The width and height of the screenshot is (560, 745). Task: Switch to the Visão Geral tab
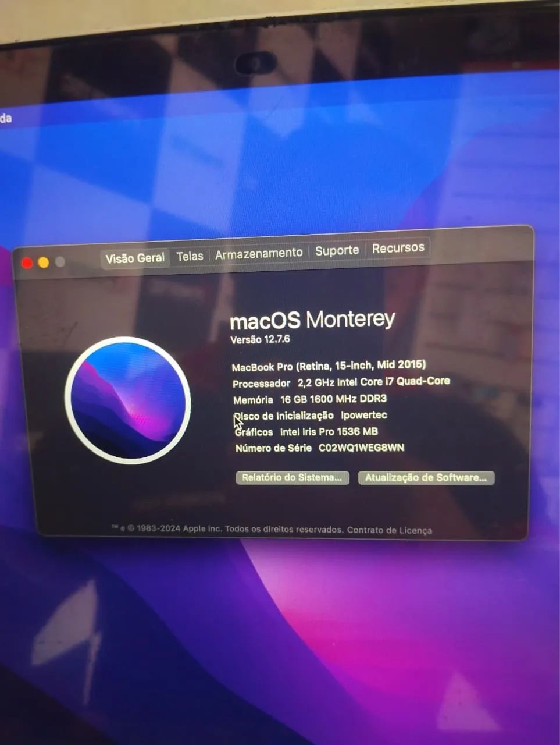click(135, 258)
